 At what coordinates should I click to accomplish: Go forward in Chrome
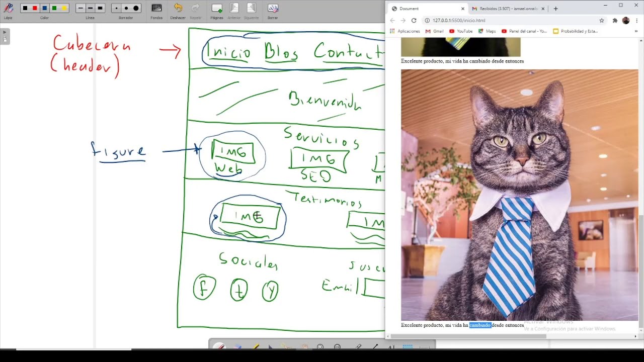(403, 21)
